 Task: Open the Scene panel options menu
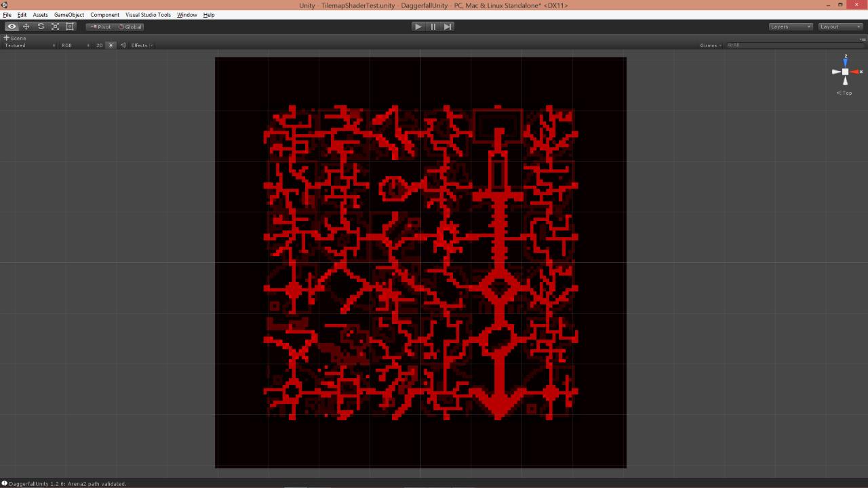pyautogui.click(x=862, y=39)
